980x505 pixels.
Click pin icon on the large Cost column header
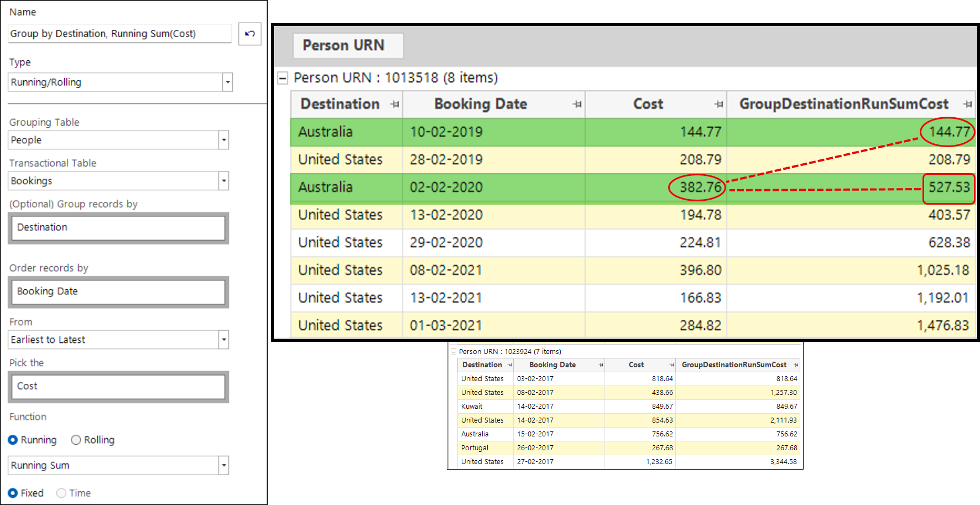tap(718, 104)
